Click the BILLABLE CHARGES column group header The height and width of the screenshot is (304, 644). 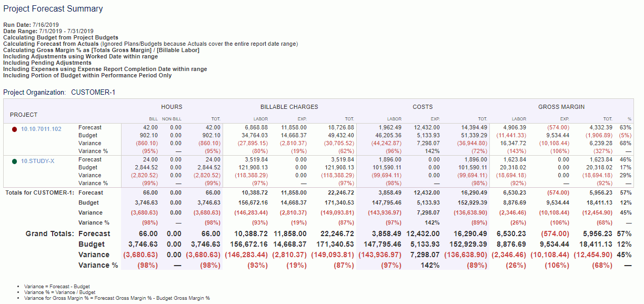coord(289,107)
